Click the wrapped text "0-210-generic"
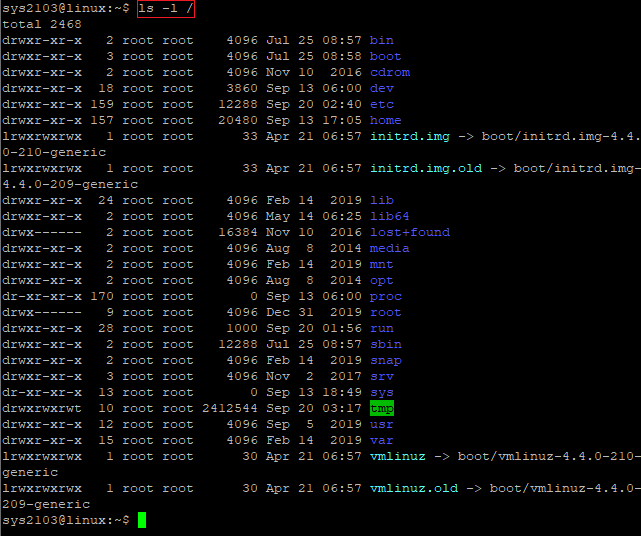The image size is (641, 536). coord(54,152)
